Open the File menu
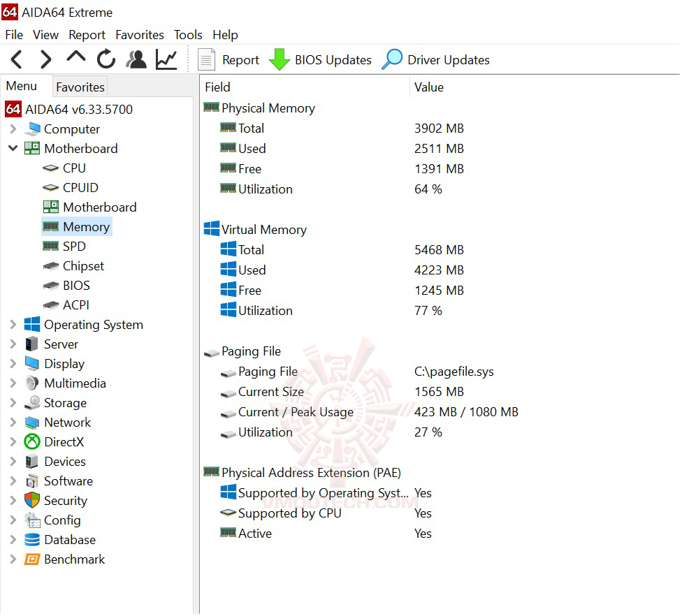682x616 pixels. tap(15, 35)
